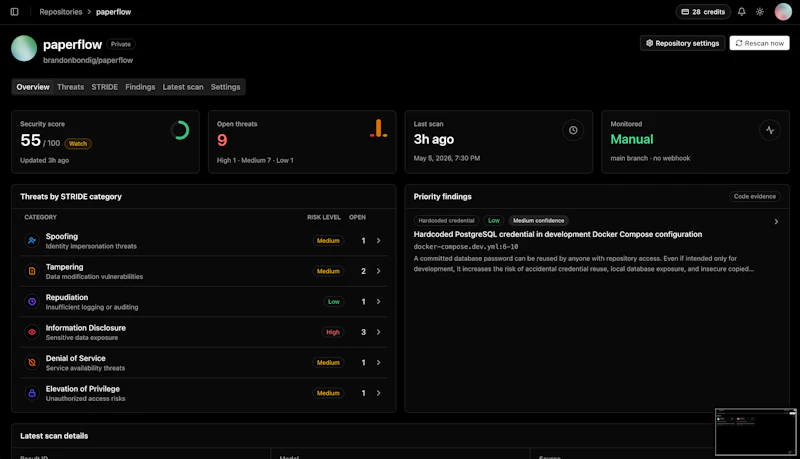Click the Tampering Medium risk badge
This screenshot has width=800, height=459.
click(x=328, y=271)
